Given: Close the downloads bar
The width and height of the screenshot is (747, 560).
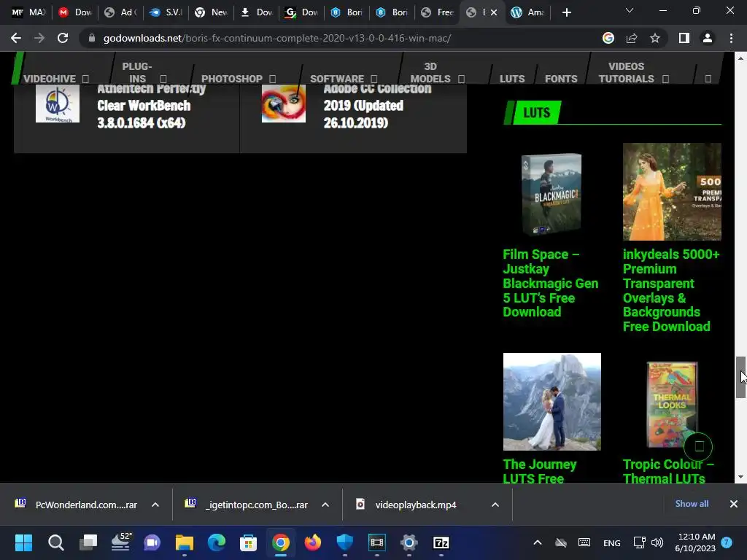Looking at the screenshot, I should click(734, 504).
